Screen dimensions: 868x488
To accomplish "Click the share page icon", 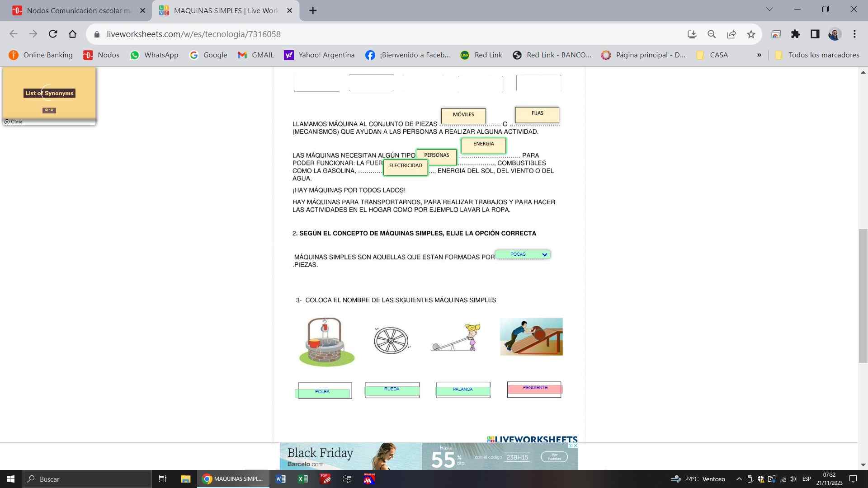I will point(731,34).
